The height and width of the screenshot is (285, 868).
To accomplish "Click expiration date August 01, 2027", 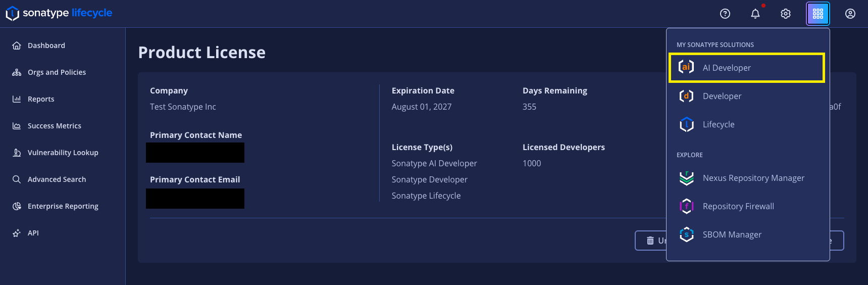I will (422, 107).
